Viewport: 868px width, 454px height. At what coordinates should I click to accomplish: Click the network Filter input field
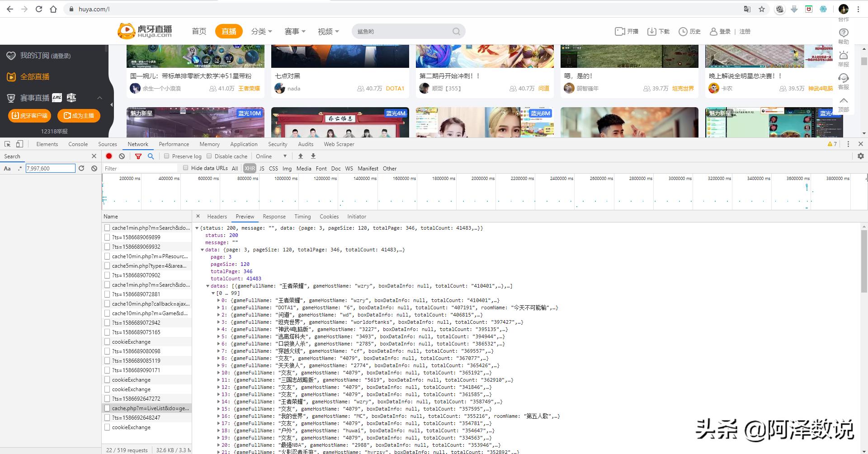[142, 168]
